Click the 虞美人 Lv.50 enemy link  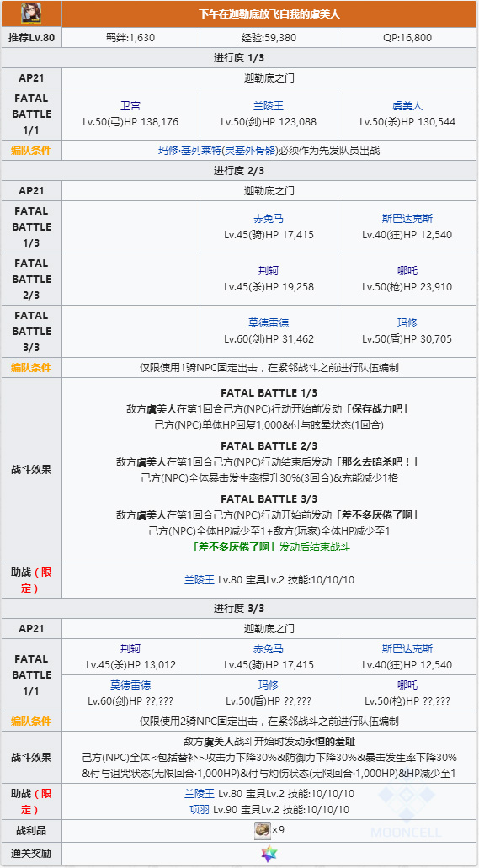pos(407,106)
